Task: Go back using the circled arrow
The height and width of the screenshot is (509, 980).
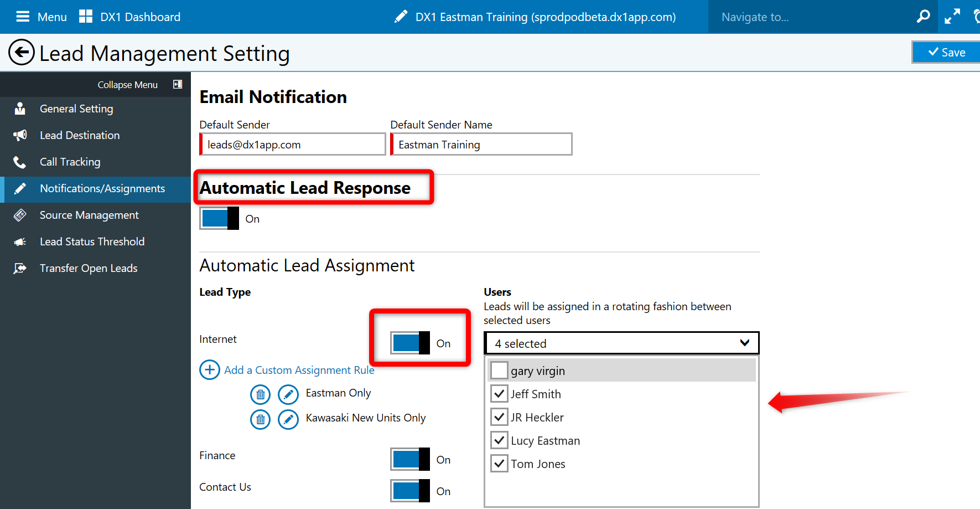Action: [22, 53]
